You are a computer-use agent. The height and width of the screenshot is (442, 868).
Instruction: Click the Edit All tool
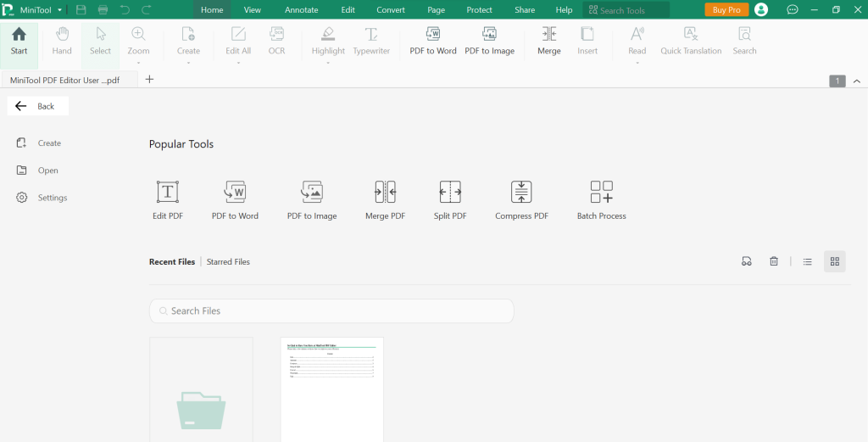238,42
